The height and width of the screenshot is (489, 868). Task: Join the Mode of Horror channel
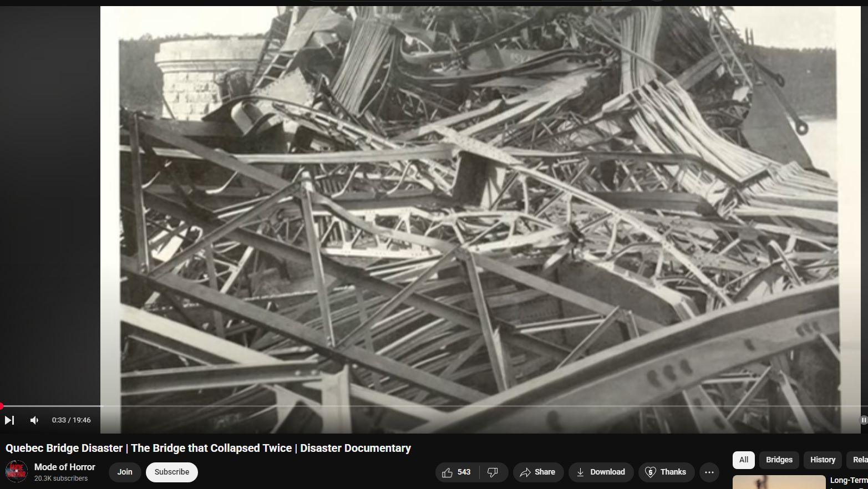(x=125, y=472)
